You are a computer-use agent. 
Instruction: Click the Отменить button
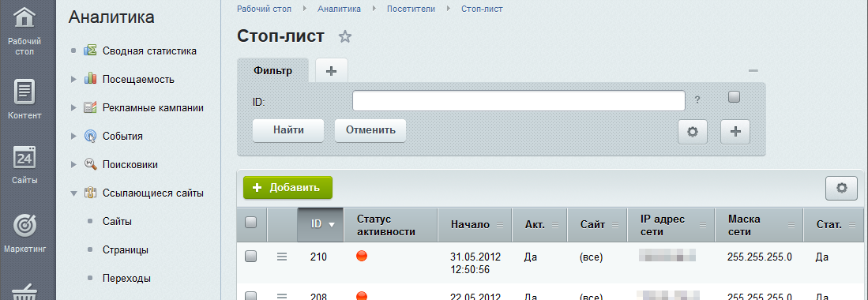click(370, 130)
